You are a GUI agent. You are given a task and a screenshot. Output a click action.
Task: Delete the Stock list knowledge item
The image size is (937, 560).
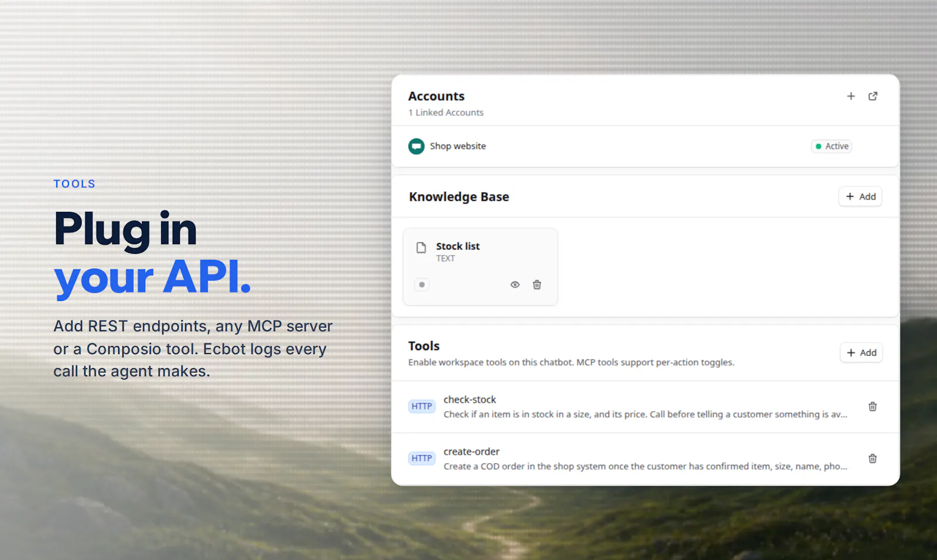click(x=537, y=285)
